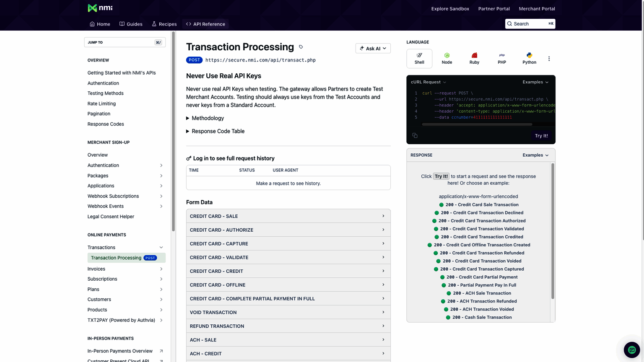Click the tag icon beside page title

[301, 47]
